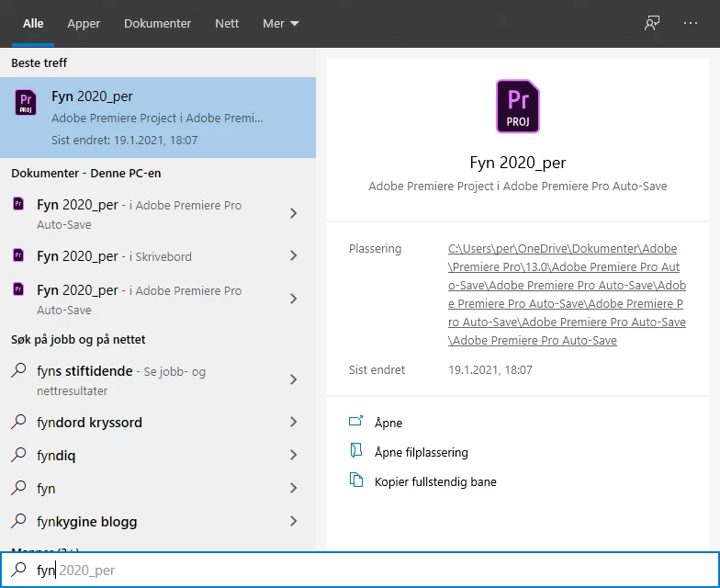720x588 pixels.
Task: Click Åpne filplassering action
Action: click(x=421, y=452)
